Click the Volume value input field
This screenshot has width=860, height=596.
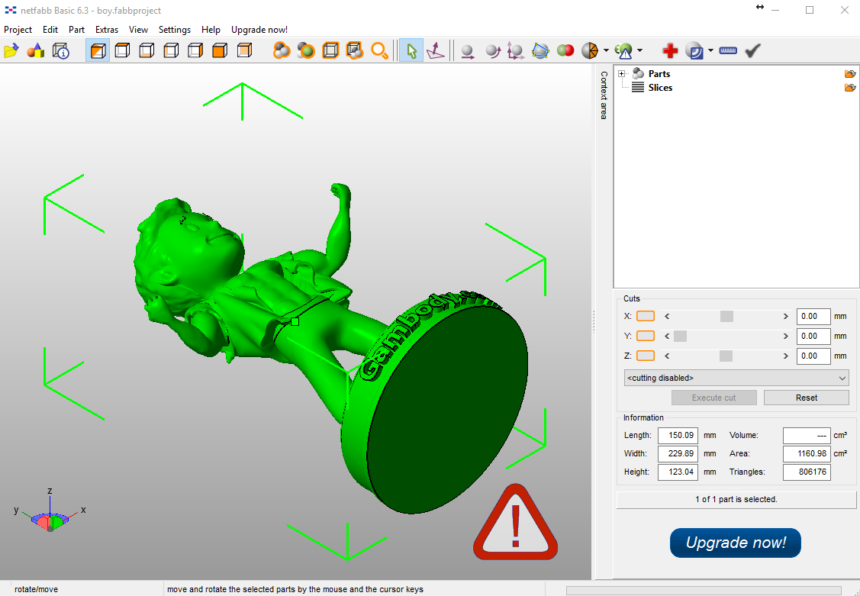(806, 435)
